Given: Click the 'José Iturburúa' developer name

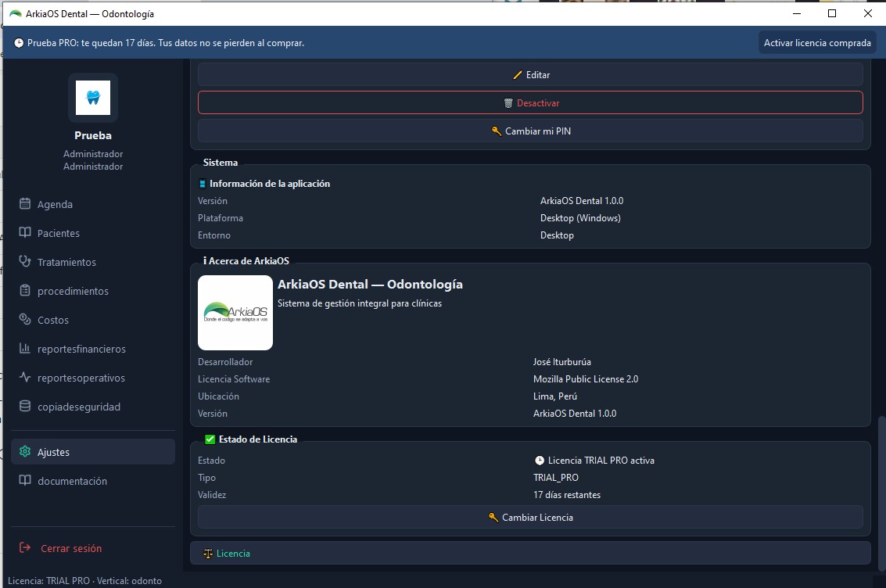Looking at the screenshot, I should pyautogui.click(x=562, y=361).
